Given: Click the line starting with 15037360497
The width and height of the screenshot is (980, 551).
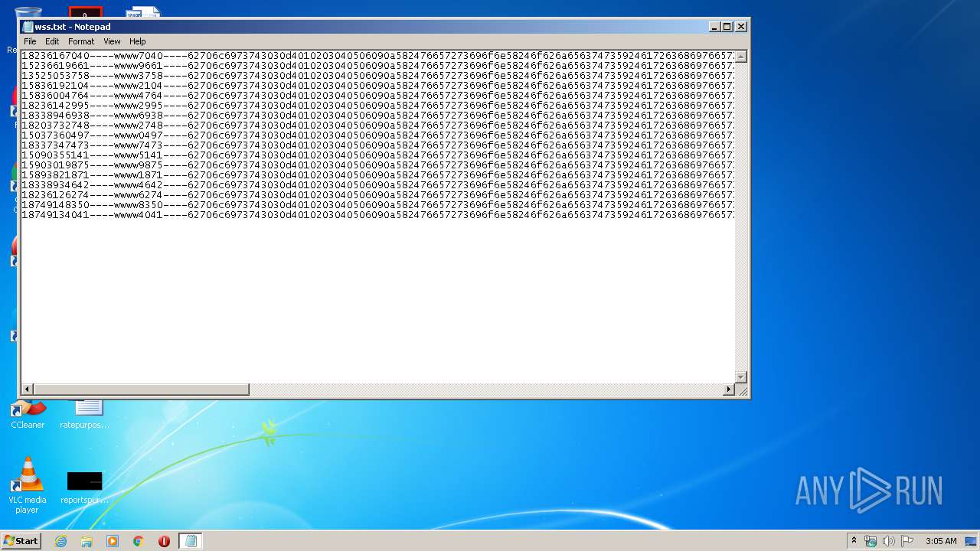Looking at the screenshot, I should click(377, 135).
